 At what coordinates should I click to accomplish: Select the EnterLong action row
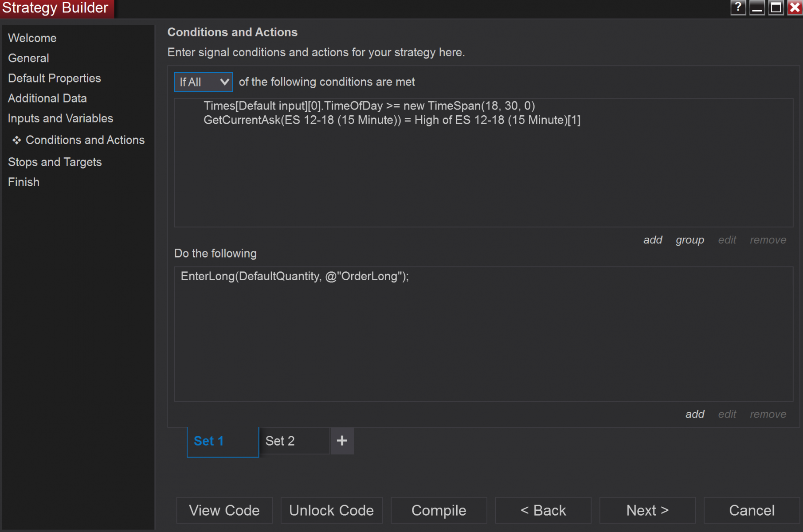click(294, 276)
